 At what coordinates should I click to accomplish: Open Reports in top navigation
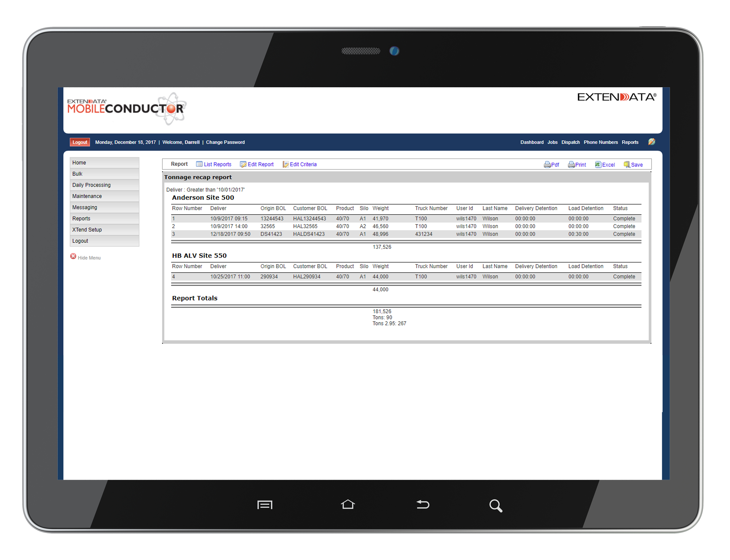point(630,142)
